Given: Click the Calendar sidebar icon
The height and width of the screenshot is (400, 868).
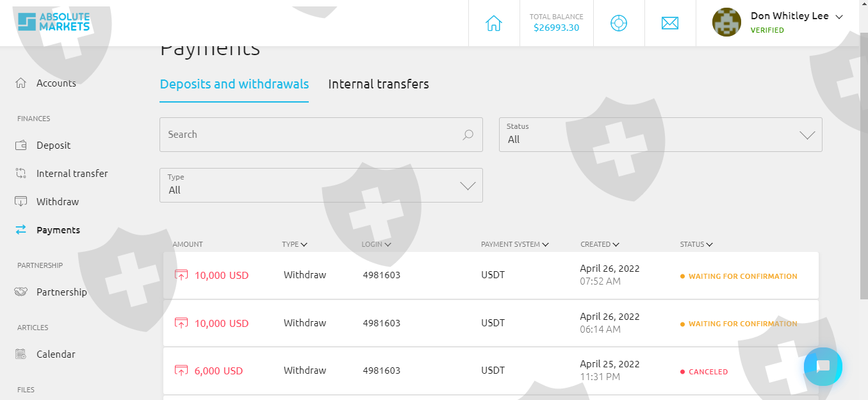Looking at the screenshot, I should (20, 354).
